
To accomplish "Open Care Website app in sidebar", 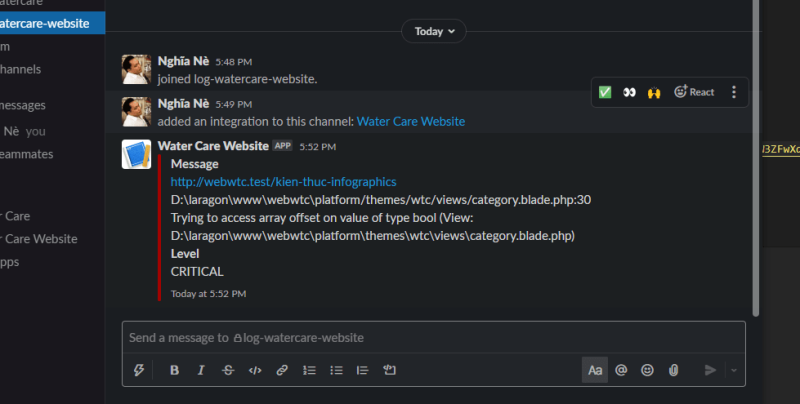I will pyautogui.click(x=40, y=239).
